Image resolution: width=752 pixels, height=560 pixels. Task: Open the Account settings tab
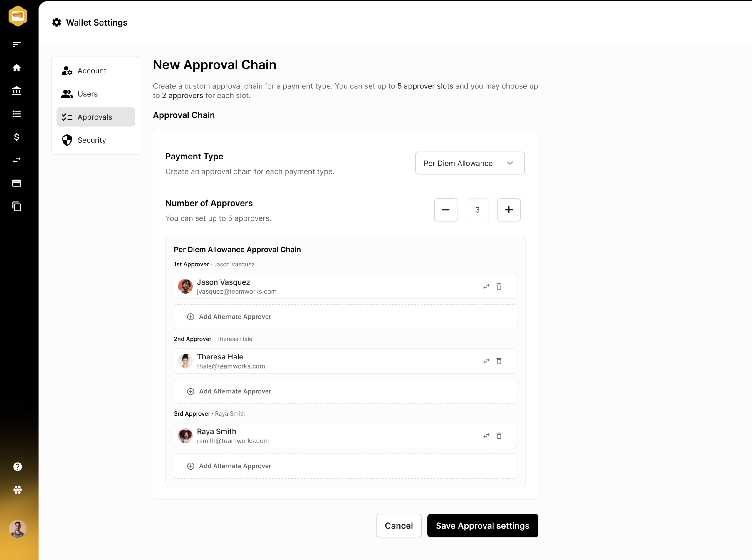[95, 70]
